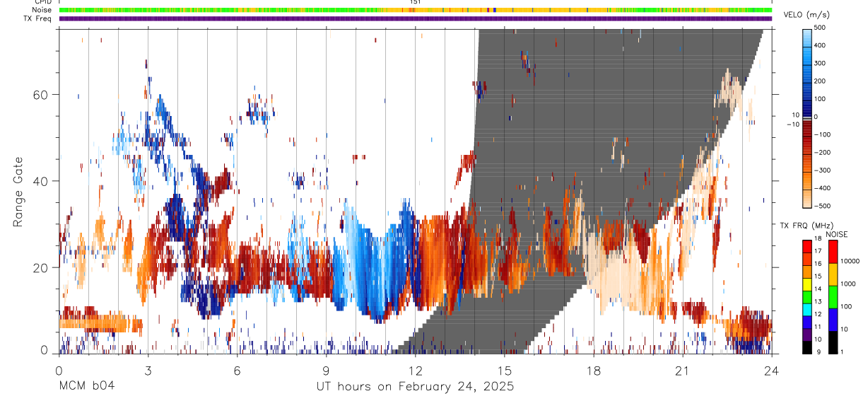This screenshot has width=868, height=401.
Task: Select the 'NOISE' legend title
Action: click(835, 234)
